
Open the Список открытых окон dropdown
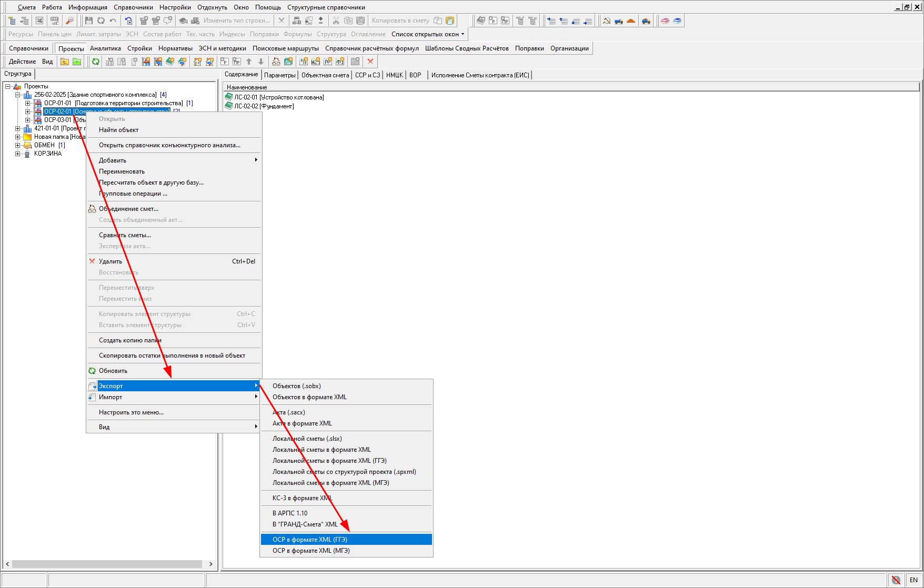428,34
